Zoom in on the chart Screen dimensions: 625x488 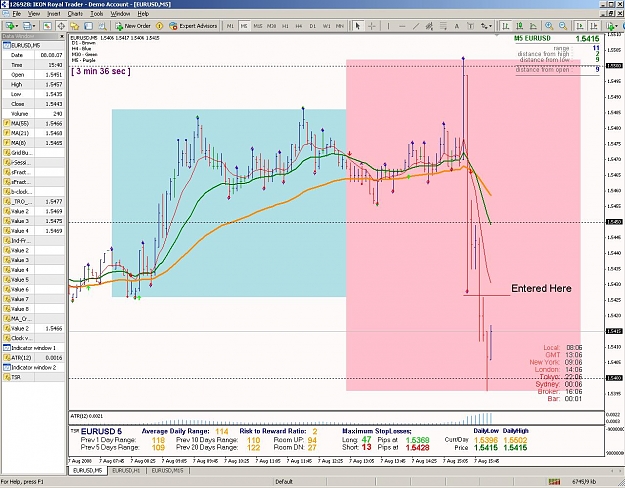click(x=549, y=26)
